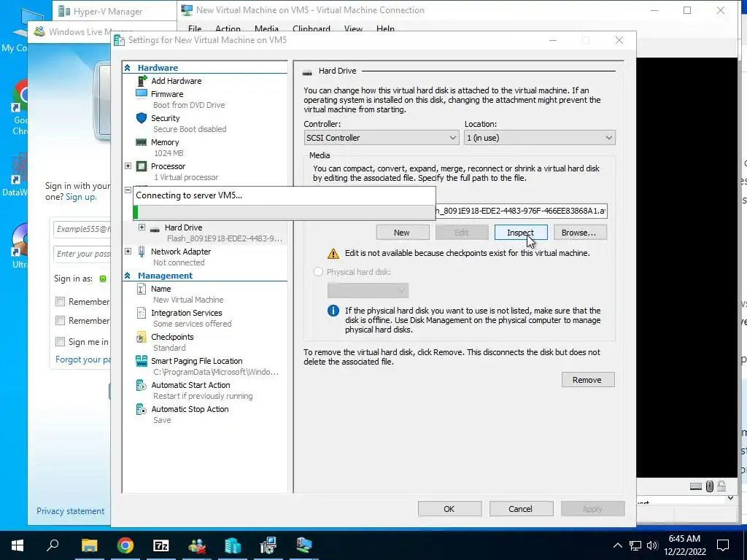Screen dimensions: 747x560
Task: Click the connecting progress bar
Action: 285,212
